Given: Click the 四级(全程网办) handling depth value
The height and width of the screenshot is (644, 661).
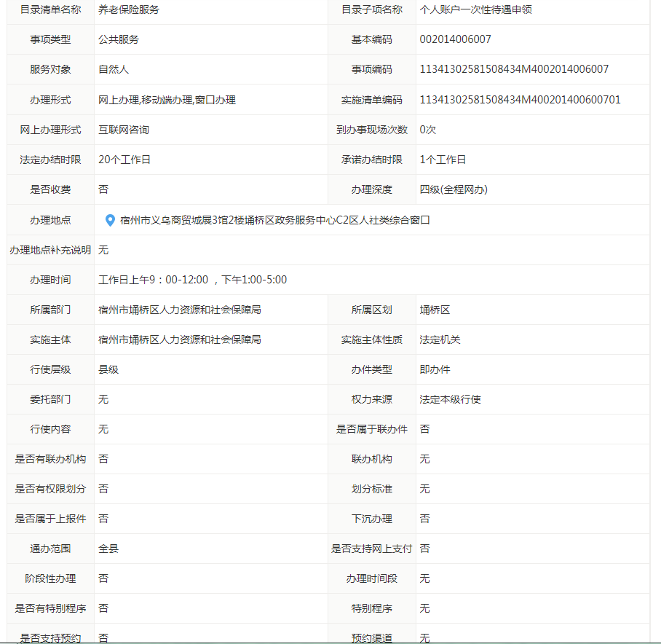Looking at the screenshot, I should 454,189.
